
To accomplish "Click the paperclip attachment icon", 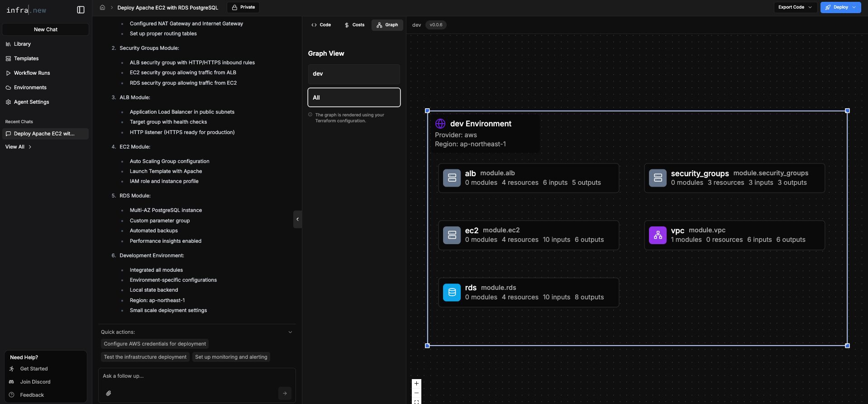I will (109, 393).
